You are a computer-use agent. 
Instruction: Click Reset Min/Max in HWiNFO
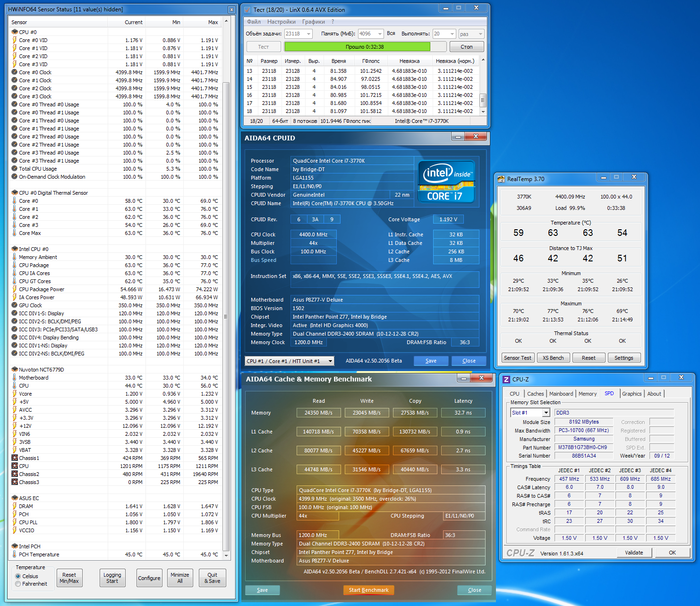coord(69,578)
